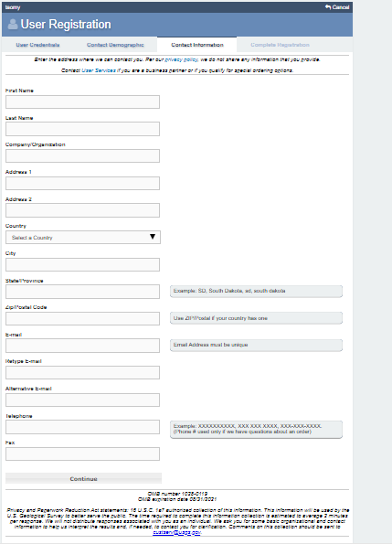Open the User Services link
The height and width of the screenshot is (544, 392).
[x=99, y=70]
